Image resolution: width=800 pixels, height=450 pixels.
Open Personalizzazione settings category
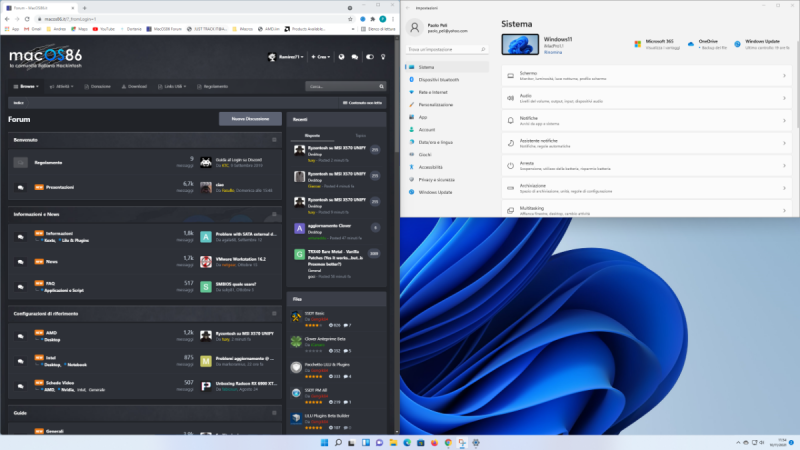[x=446, y=105]
